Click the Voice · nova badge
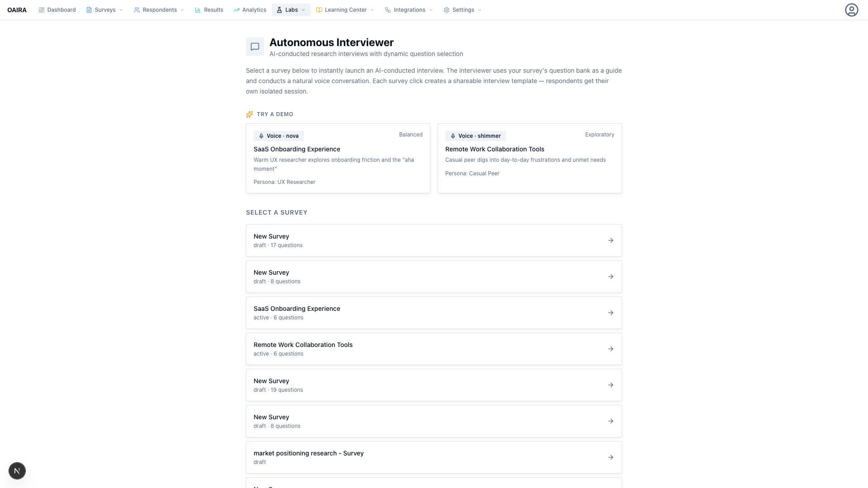The height and width of the screenshot is (488, 868). (x=278, y=136)
